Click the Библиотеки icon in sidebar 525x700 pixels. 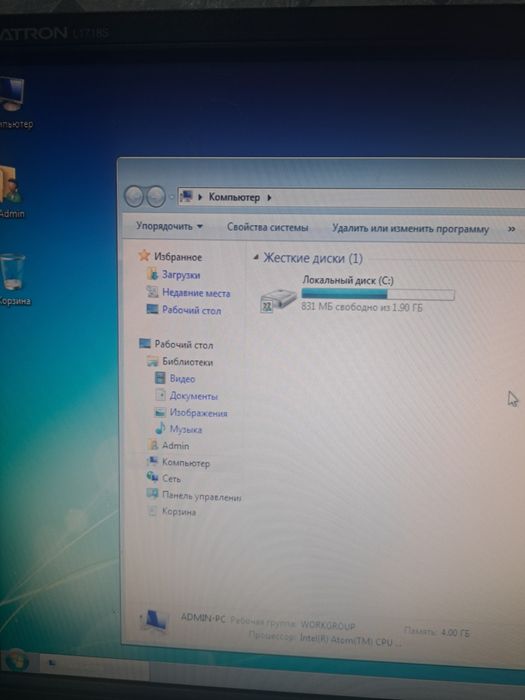tap(152, 361)
